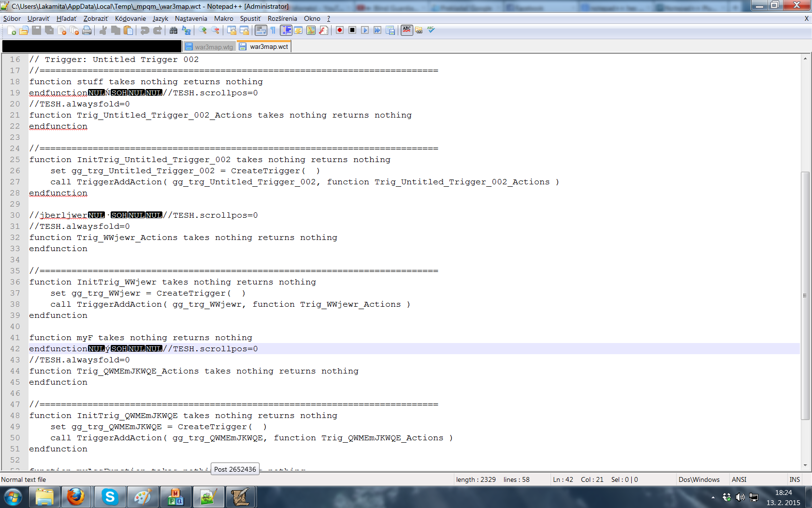Click the Close All documents toolbar icon
The height and width of the screenshot is (508, 812).
click(74, 30)
